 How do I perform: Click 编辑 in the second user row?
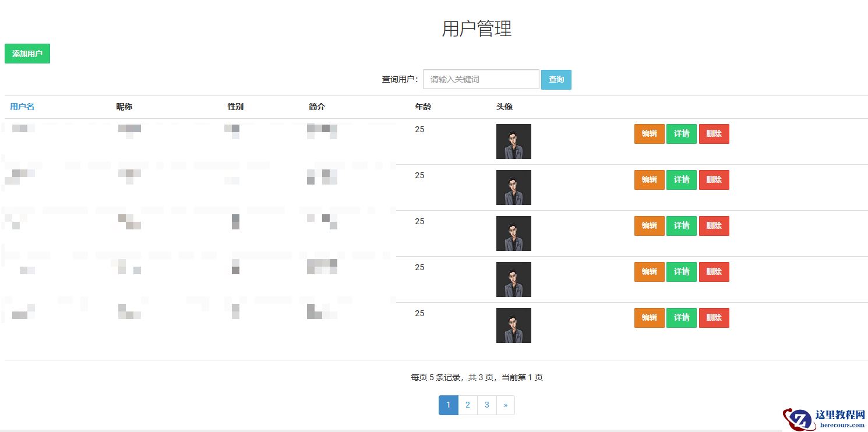coord(649,180)
